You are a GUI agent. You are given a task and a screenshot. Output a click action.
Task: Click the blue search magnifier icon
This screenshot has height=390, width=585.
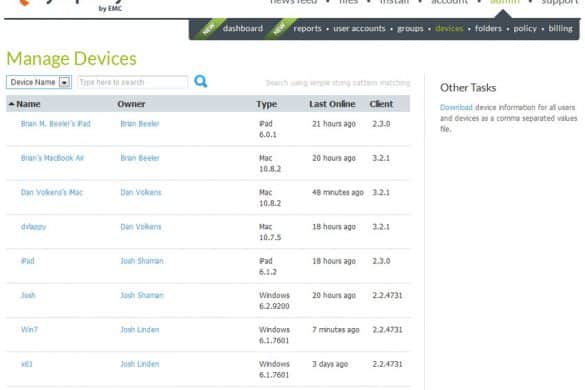201,81
